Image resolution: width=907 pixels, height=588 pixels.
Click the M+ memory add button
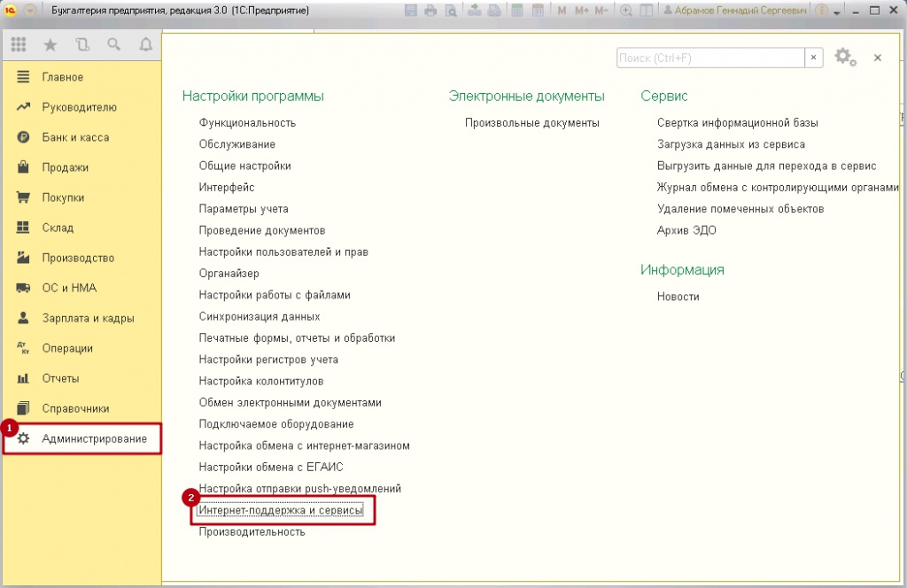(x=581, y=11)
